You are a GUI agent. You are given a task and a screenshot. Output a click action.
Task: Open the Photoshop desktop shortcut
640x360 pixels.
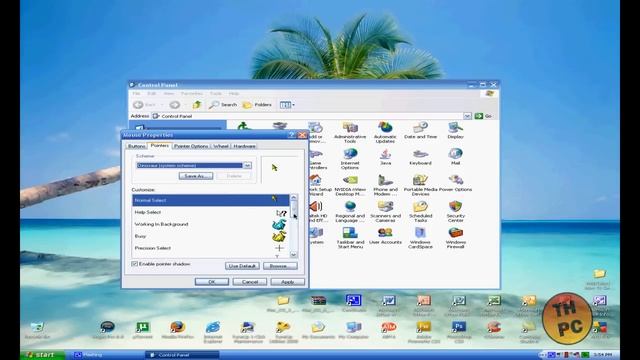[x=459, y=332]
